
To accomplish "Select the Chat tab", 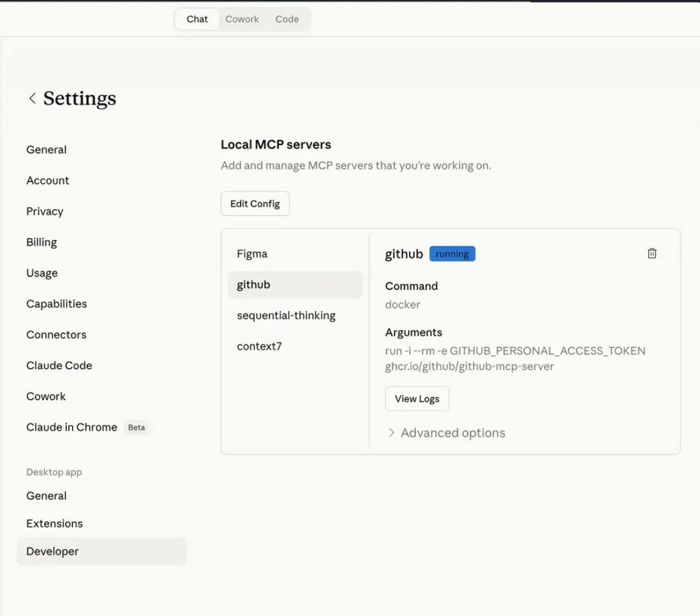I will coord(197,19).
